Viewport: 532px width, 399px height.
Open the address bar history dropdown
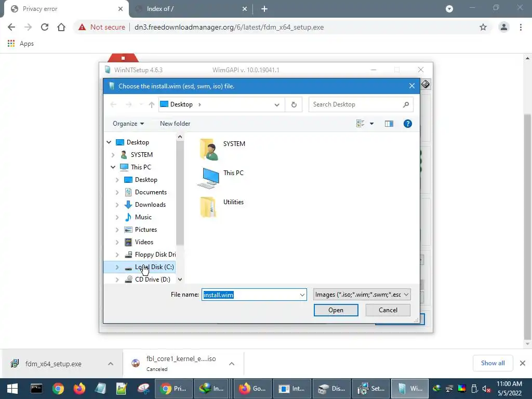277,105
